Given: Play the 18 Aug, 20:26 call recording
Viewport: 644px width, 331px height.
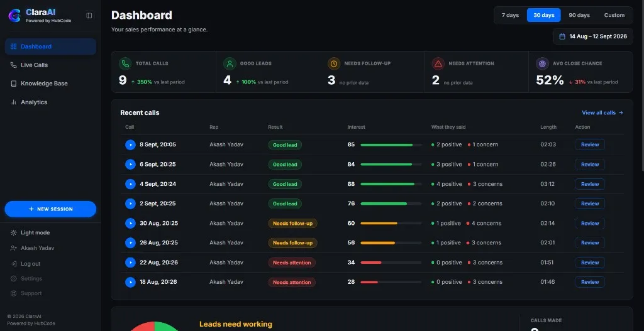Looking at the screenshot, I should pos(130,282).
